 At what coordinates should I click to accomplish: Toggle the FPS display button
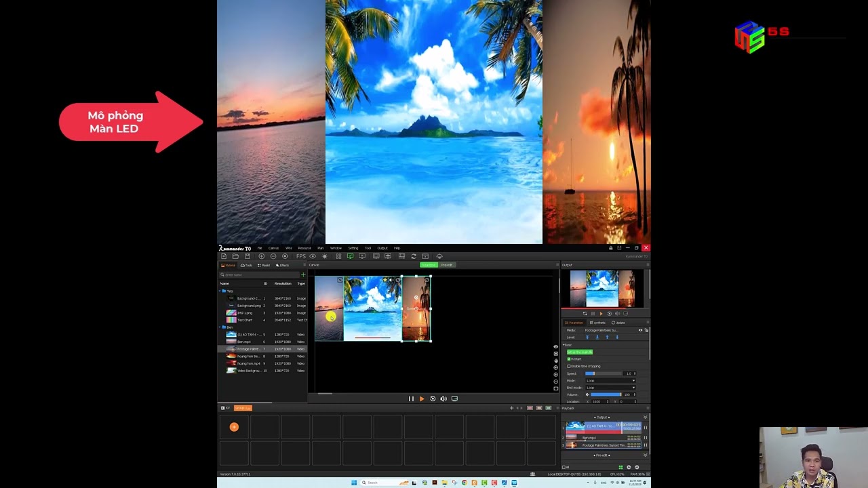point(301,256)
